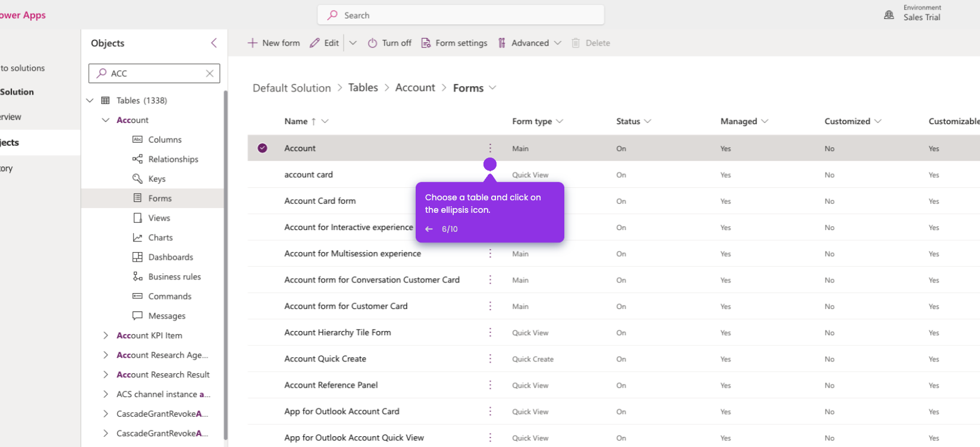Select Objects in the left navigation
Screen dimensions: 980x447
pos(39,143)
